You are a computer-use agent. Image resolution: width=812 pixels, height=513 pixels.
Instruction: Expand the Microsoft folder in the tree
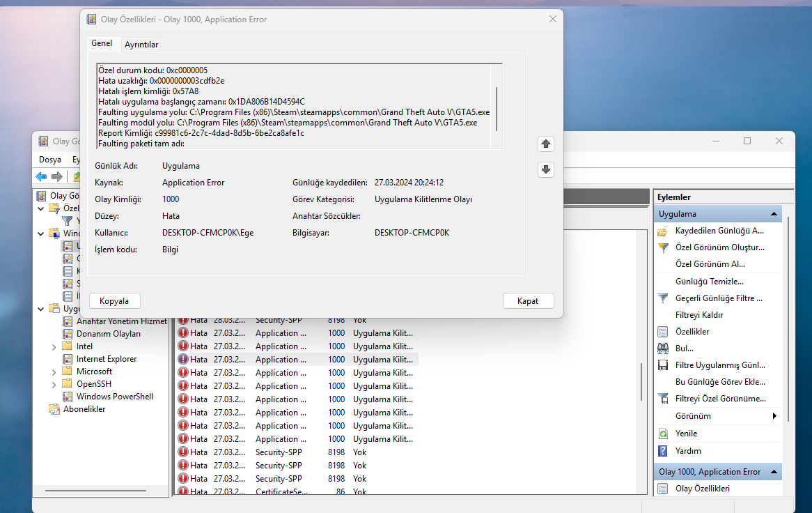[54, 372]
